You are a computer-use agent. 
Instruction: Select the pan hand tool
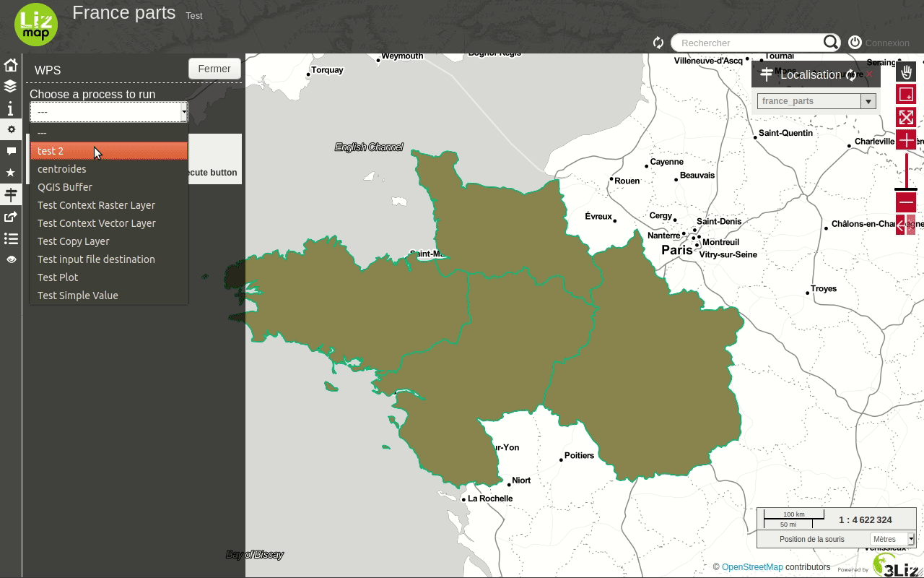[x=906, y=72]
